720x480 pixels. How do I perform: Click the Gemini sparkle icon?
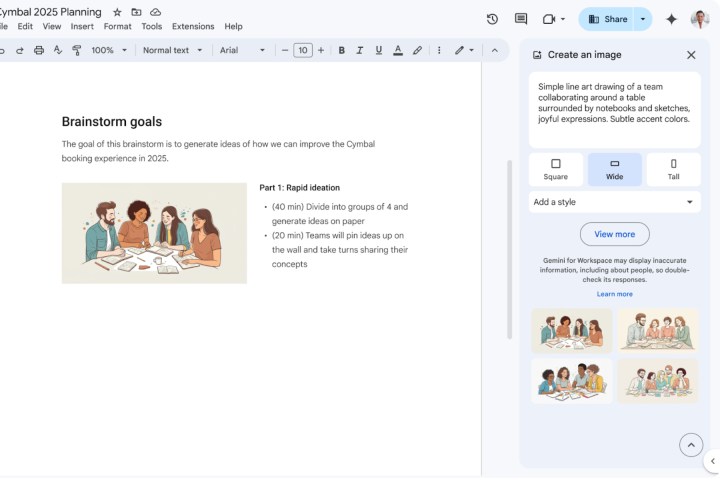click(x=671, y=19)
